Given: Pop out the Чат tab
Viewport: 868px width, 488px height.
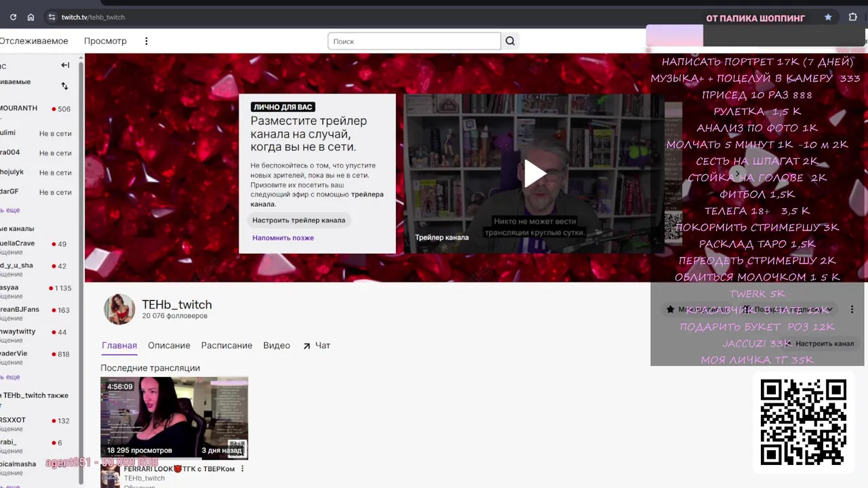Looking at the screenshot, I should click(316, 346).
